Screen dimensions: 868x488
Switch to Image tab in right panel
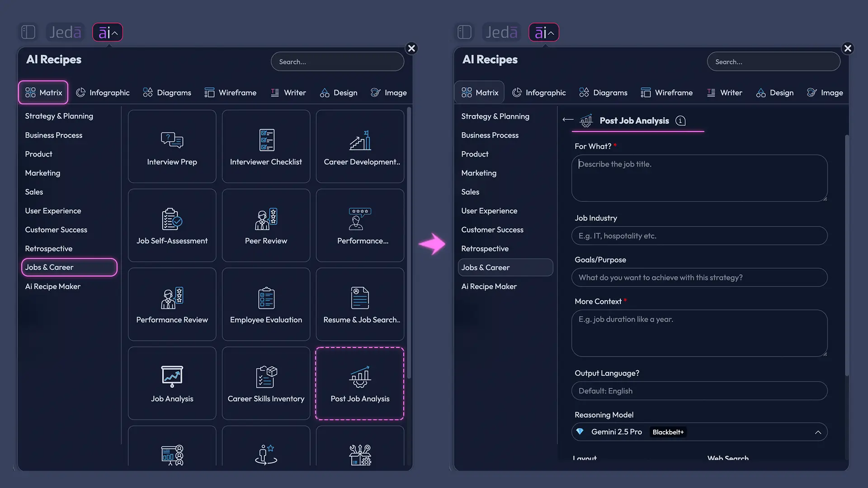(x=825, y=93)
